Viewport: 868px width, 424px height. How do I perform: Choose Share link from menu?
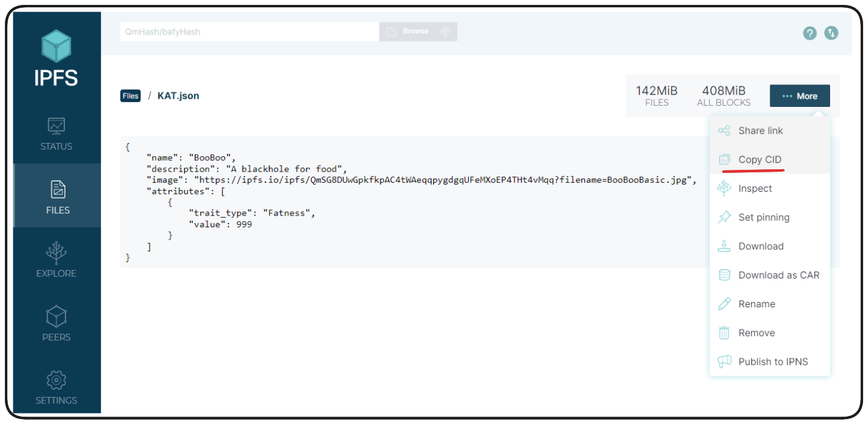(760, 131)
